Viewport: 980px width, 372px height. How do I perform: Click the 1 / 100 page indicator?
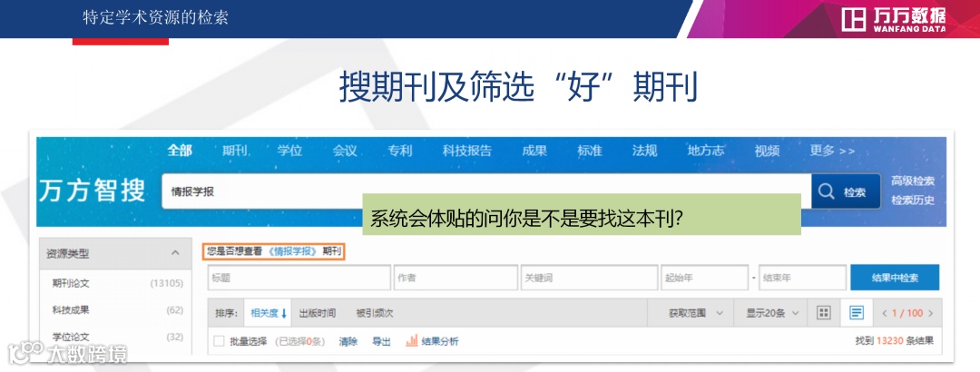click(x=907, y=313)
